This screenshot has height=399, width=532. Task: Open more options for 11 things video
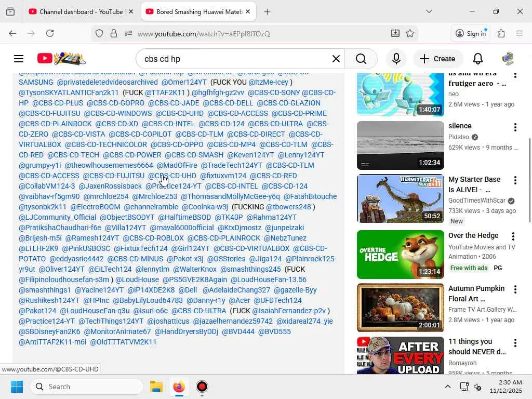(515, 343)
